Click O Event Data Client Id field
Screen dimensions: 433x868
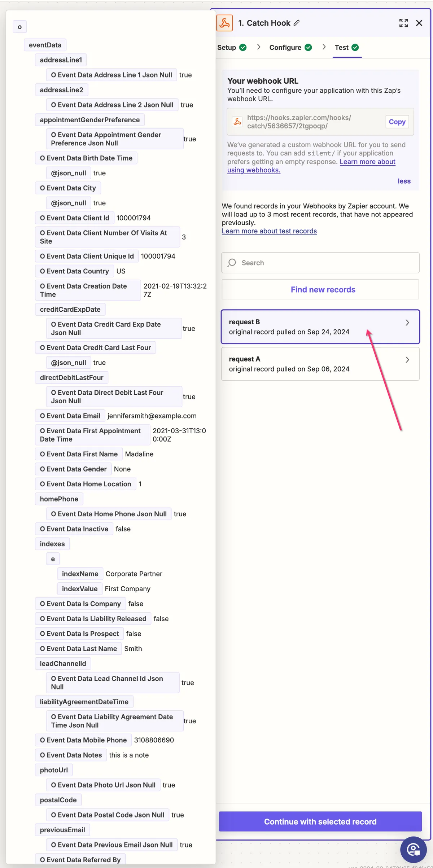click(x=75, y=218)
